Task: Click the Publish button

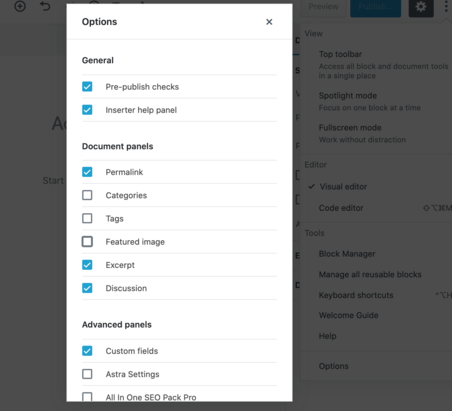Action: [375, 7]
